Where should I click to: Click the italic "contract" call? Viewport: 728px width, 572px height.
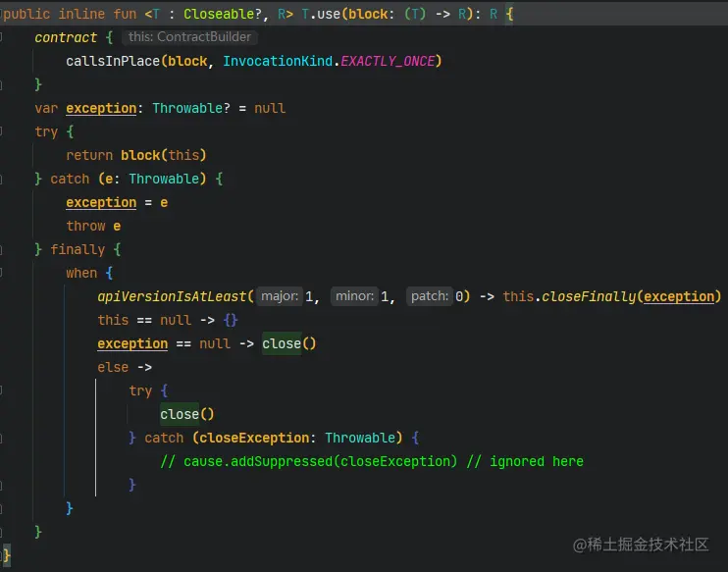pyautogui.click(x=66, y=37)
